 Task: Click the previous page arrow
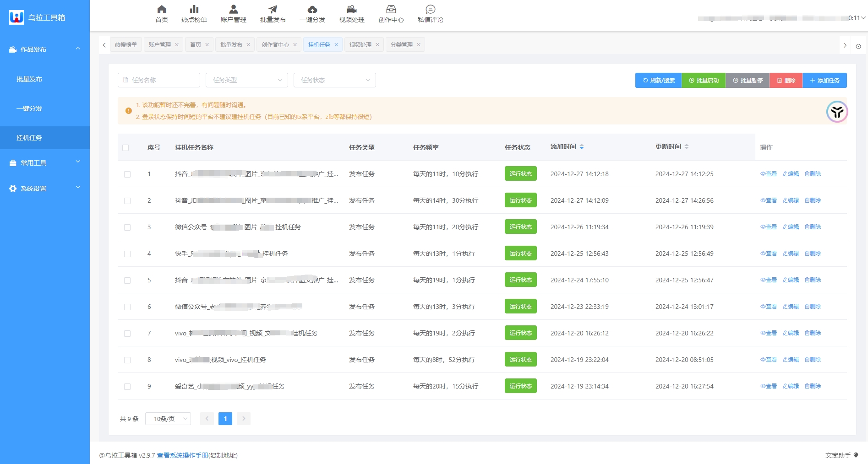click(x=207, y=419)
